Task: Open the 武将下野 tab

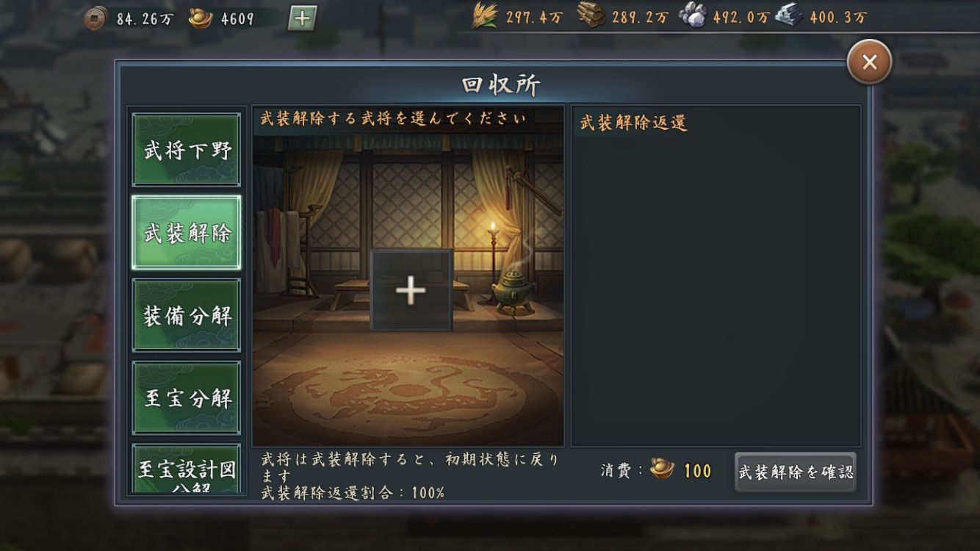Action: tap(187, 150)
